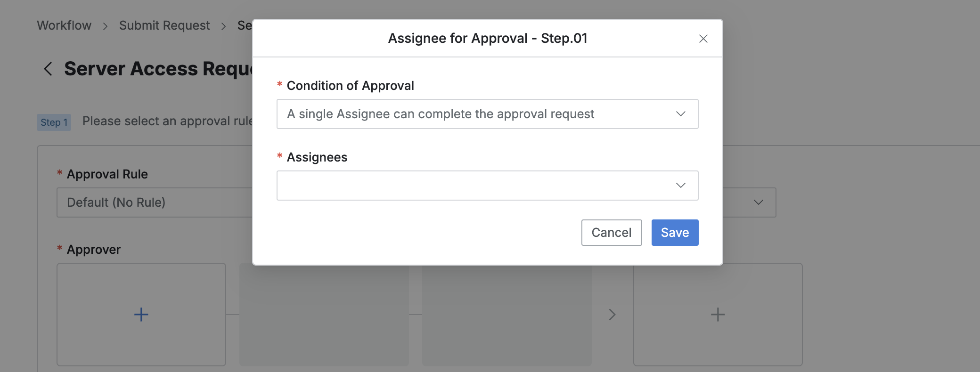Click the gray plus in last approver card
The image size is (980, 372).
[x=718, y=314]
